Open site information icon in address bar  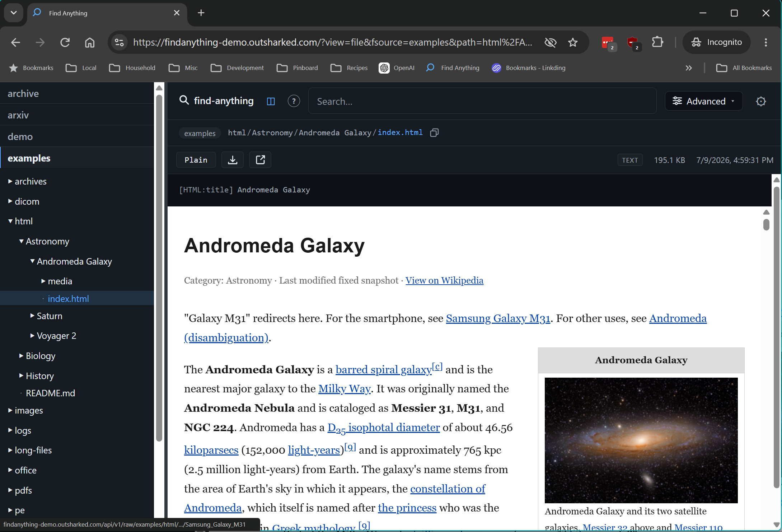point(119,42)
